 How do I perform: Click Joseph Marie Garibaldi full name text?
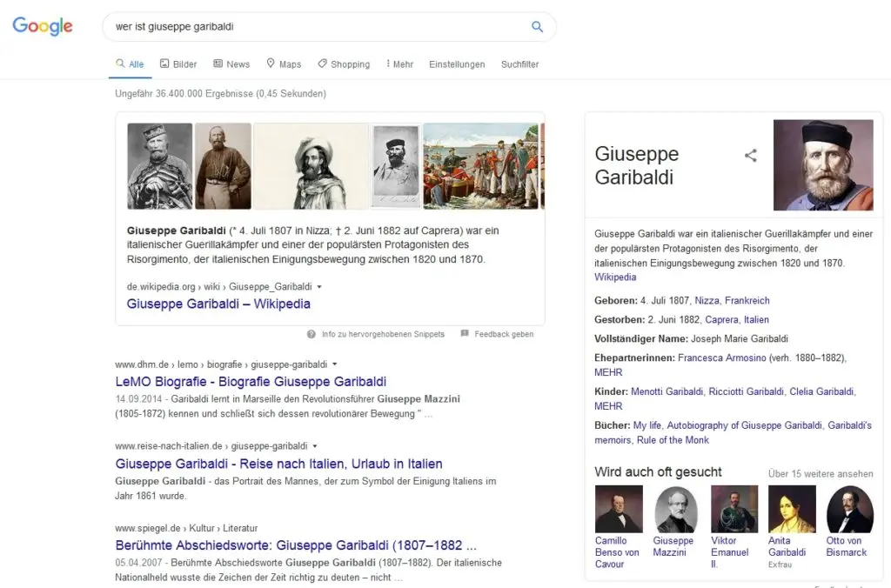pos(740,339)
